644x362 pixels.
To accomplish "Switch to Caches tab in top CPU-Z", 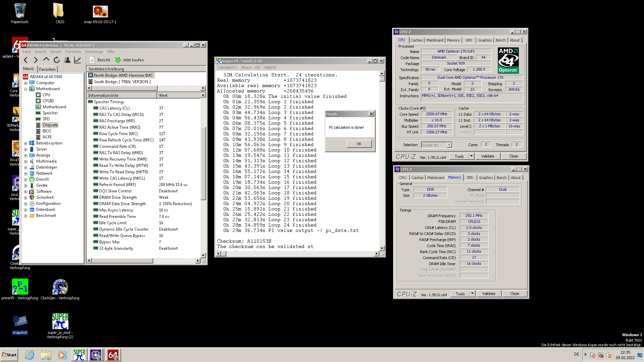I will click(416, 40).
